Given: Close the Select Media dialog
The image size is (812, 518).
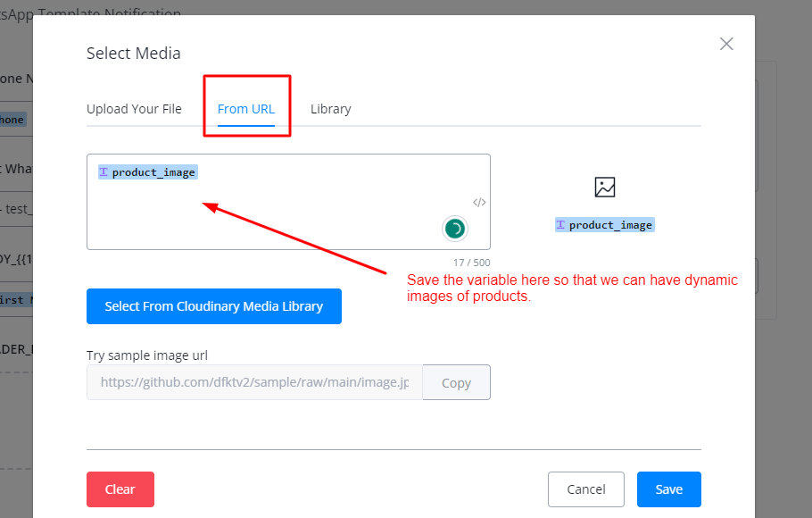Looking at the screenshot, I should click(726, 44).
